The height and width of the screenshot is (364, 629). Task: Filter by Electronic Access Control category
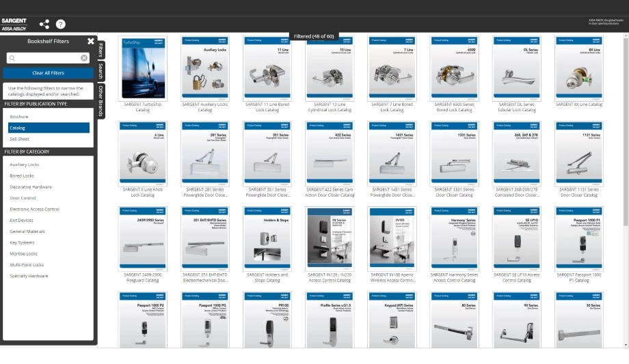pos(34,209)
